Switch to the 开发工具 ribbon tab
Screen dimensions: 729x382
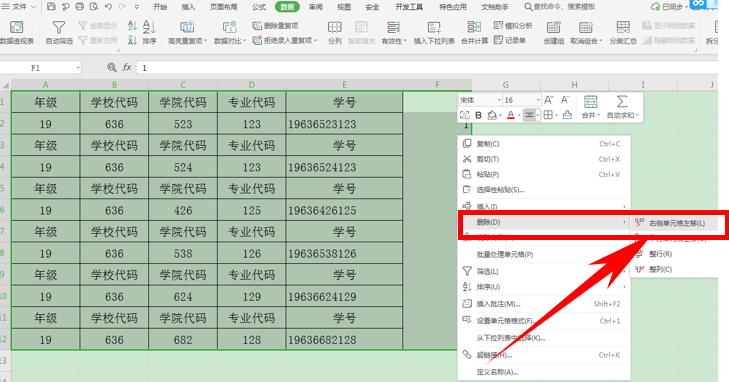[409, 7]
